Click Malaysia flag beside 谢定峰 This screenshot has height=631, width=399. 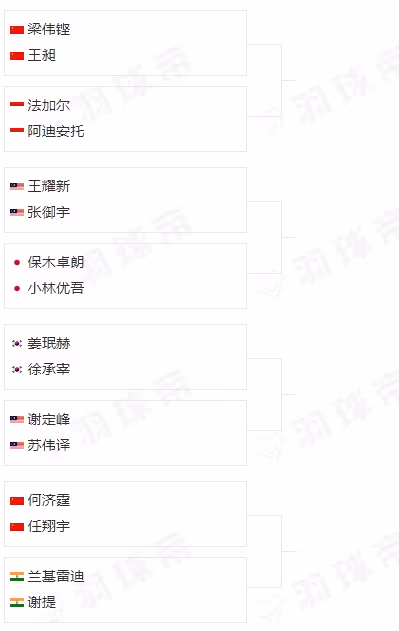point(17,420)
